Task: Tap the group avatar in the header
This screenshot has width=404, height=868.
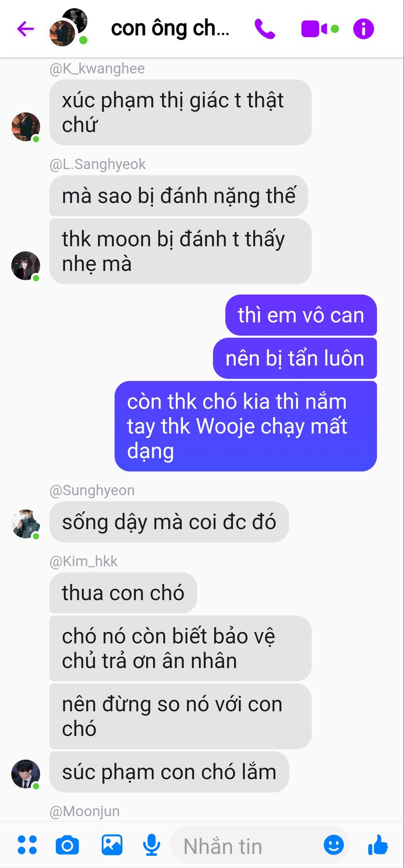Action: click(x=68, y=27)
